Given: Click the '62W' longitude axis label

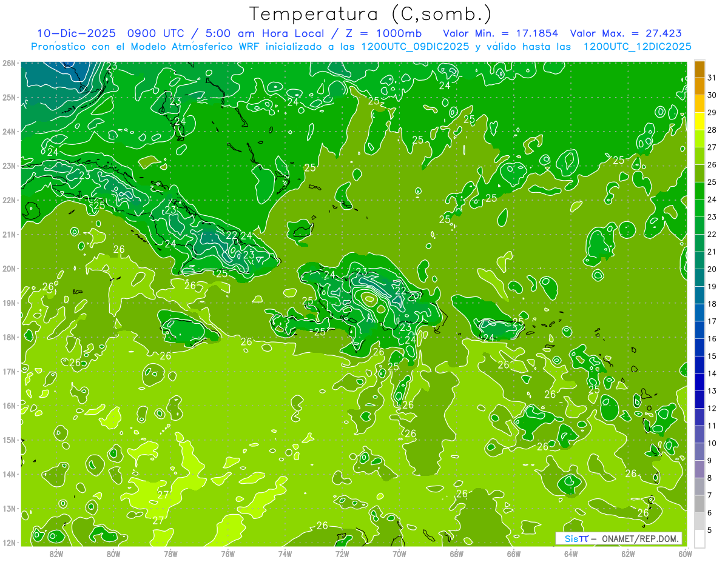Looking at the screenshot, I should click(628, 553).
